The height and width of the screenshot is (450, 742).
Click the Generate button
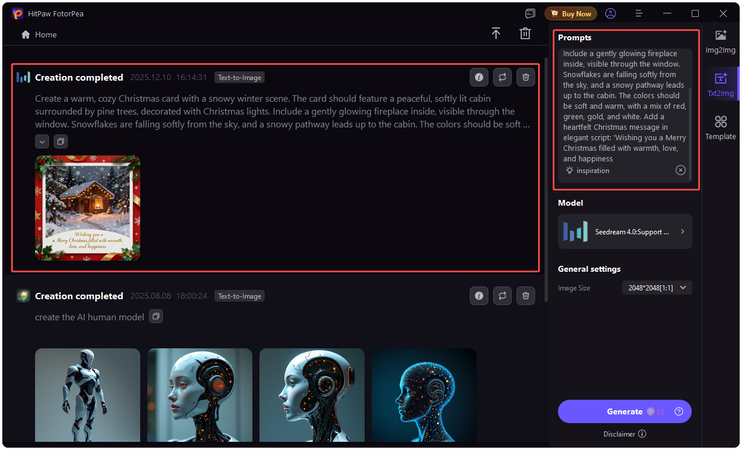click(625, 412)
